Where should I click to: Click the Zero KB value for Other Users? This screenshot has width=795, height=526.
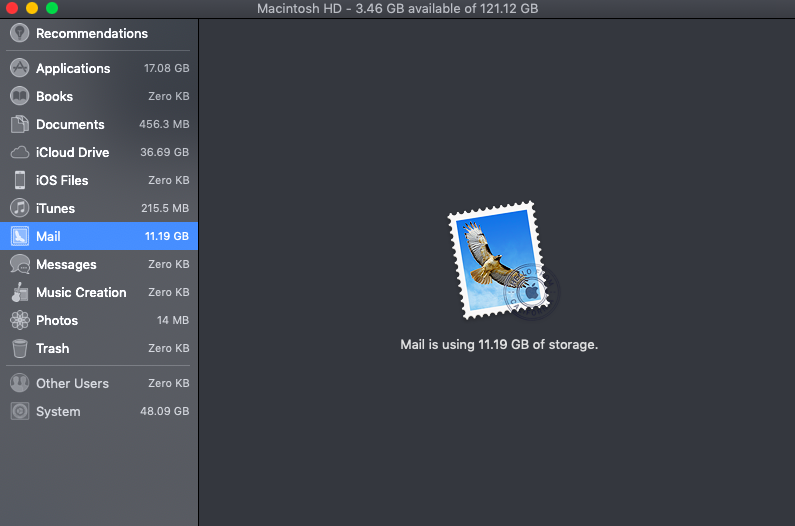pyautogui.click(x=169, y=383)
